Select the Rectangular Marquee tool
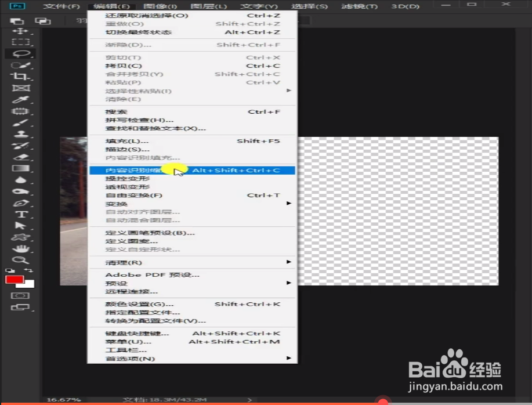 20,42
